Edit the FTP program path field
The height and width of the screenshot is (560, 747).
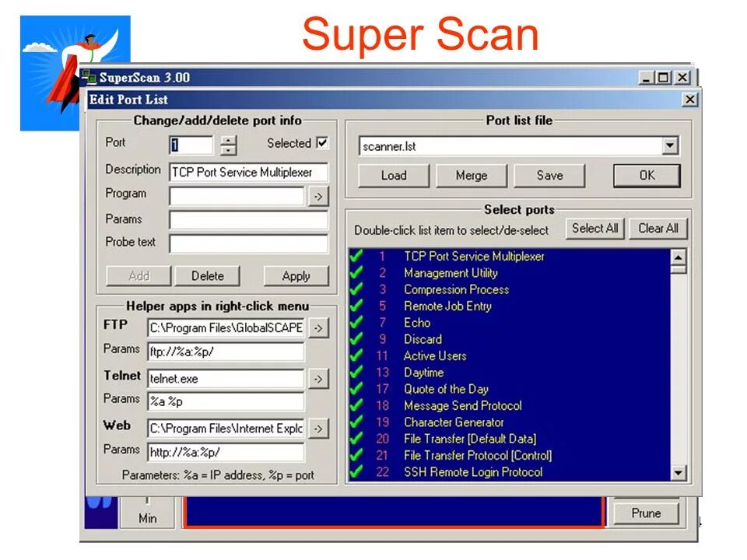(226, 327)
